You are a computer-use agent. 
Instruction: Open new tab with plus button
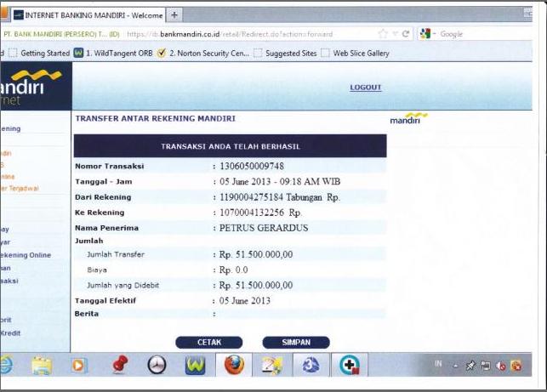174,15
